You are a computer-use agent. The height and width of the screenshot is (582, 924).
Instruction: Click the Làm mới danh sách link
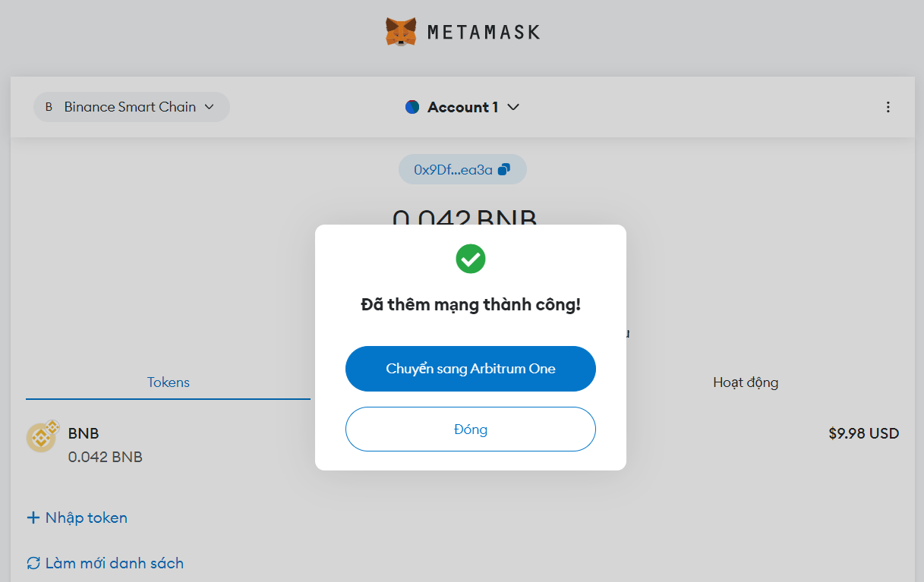[114, 563]
